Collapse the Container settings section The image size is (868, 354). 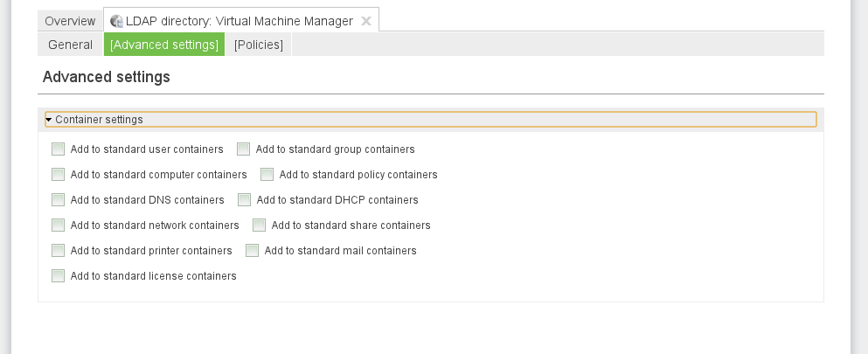[49, 120]
